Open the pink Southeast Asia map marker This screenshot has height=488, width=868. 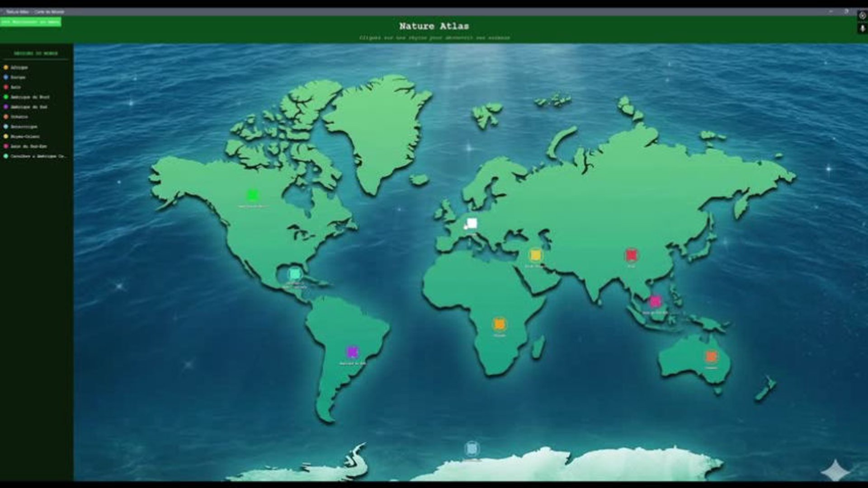[655, 301]
